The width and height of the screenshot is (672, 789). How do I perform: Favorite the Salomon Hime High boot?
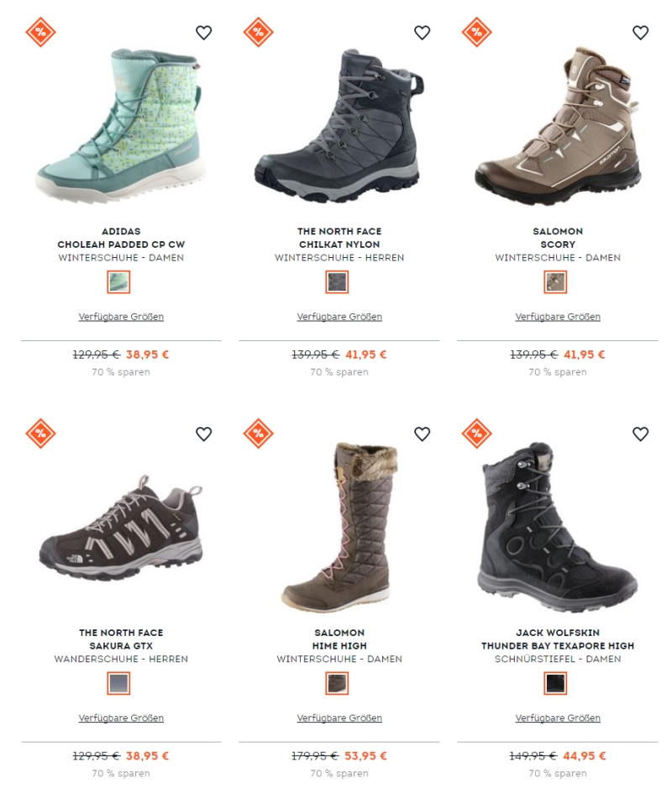point(422,434)
